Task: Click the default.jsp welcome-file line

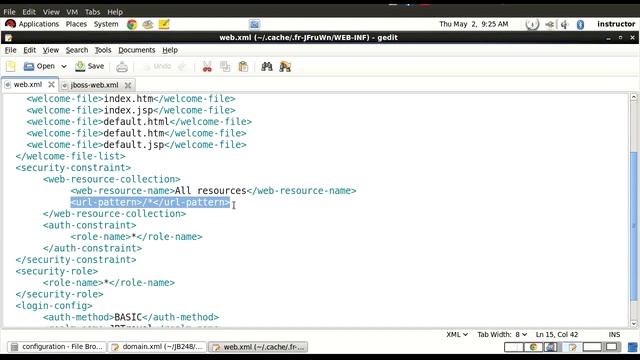Action: [x=136, y=144]
